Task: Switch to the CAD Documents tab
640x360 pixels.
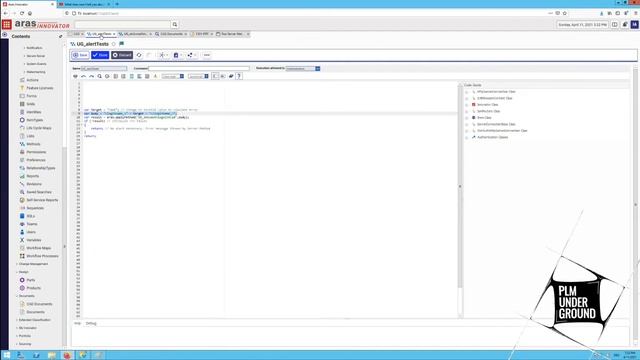Action: pyautogui.click(x=171, y=34)
